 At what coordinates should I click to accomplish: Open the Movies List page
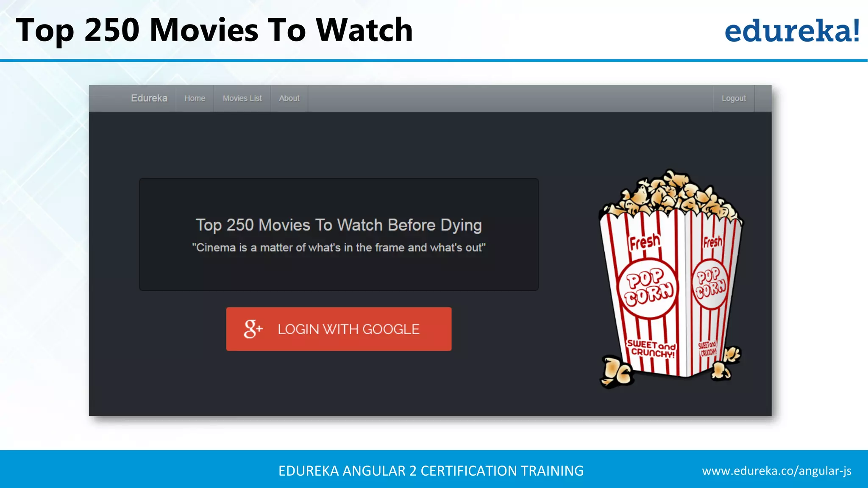click(242, 98)
